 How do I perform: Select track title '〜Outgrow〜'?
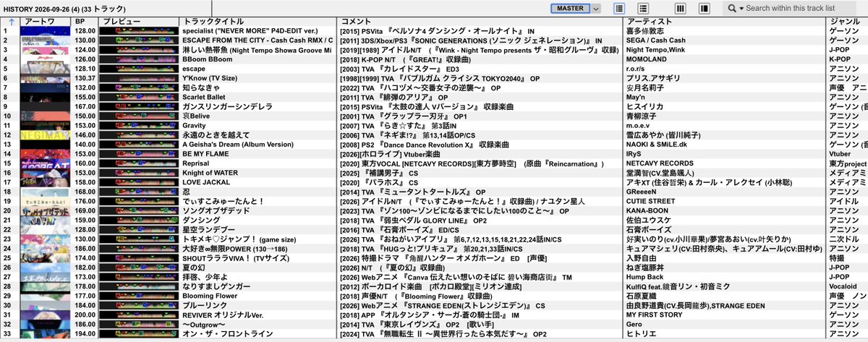(x=204, y=323)
